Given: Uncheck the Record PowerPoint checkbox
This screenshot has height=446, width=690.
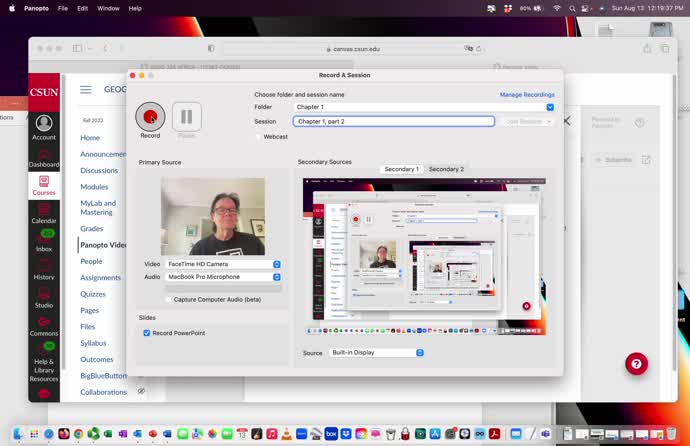Looking at the screenshot, I should (147, 332).
